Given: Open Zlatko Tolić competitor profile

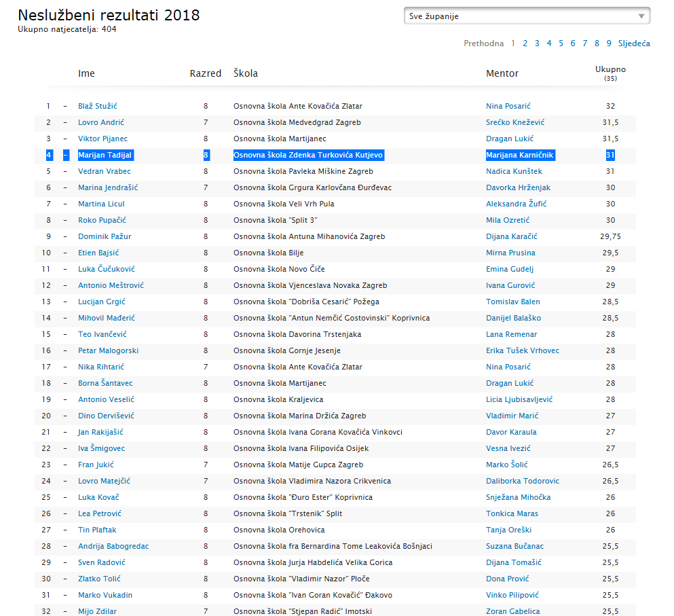Looking at the screenshot, I should (99, 579).
